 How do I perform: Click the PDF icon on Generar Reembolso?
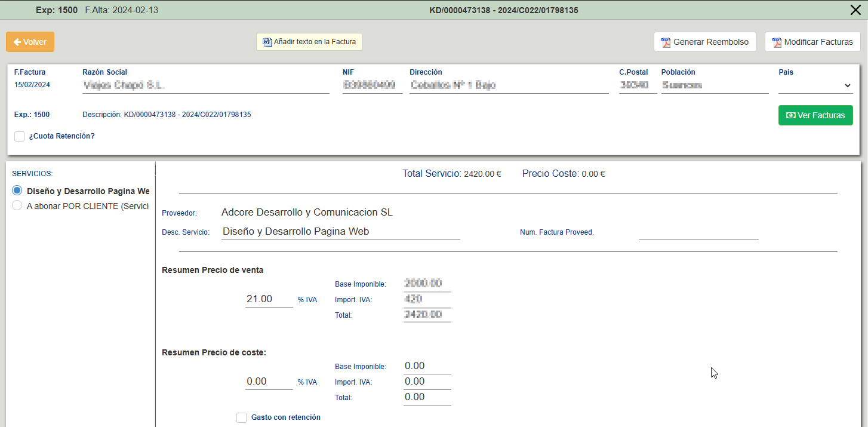point(666,42)
